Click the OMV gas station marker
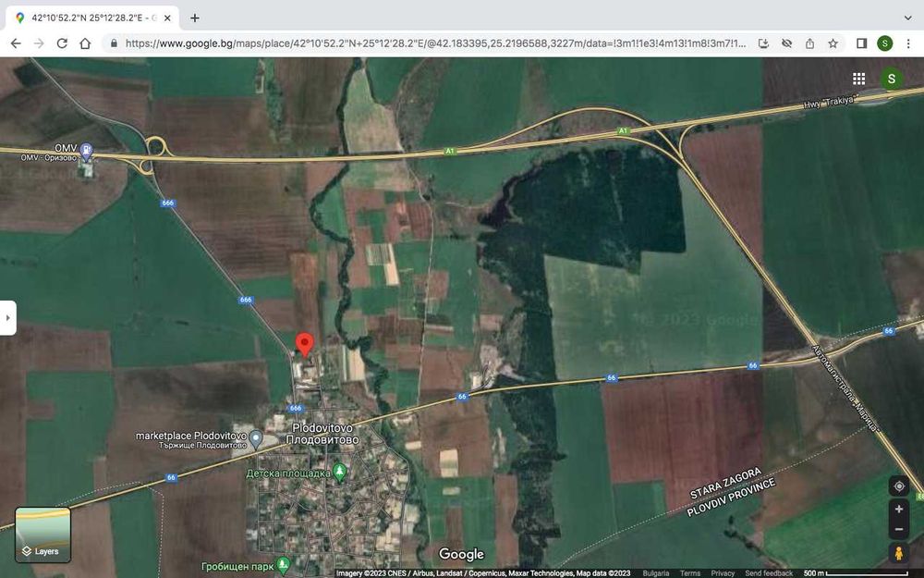The width and height of the screenshot is (924, 578). coord(87,151)
